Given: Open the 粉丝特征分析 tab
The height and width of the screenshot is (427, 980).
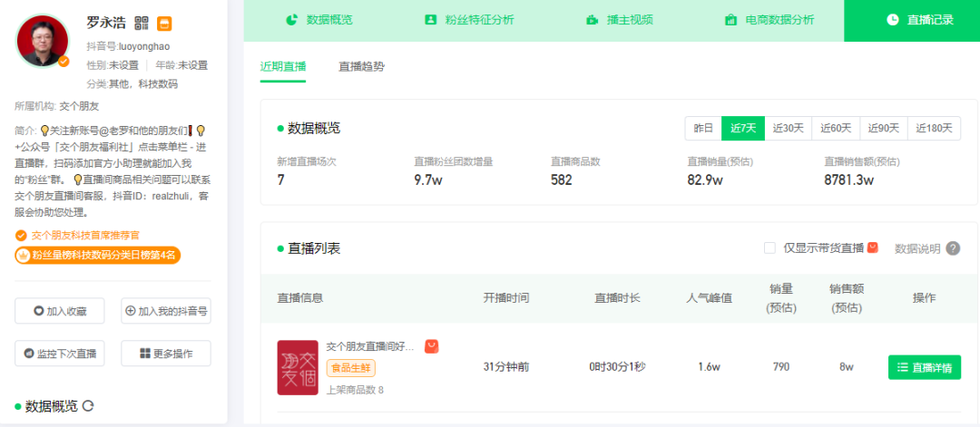Looking at the screenshot, I should (x=469, y=20).
